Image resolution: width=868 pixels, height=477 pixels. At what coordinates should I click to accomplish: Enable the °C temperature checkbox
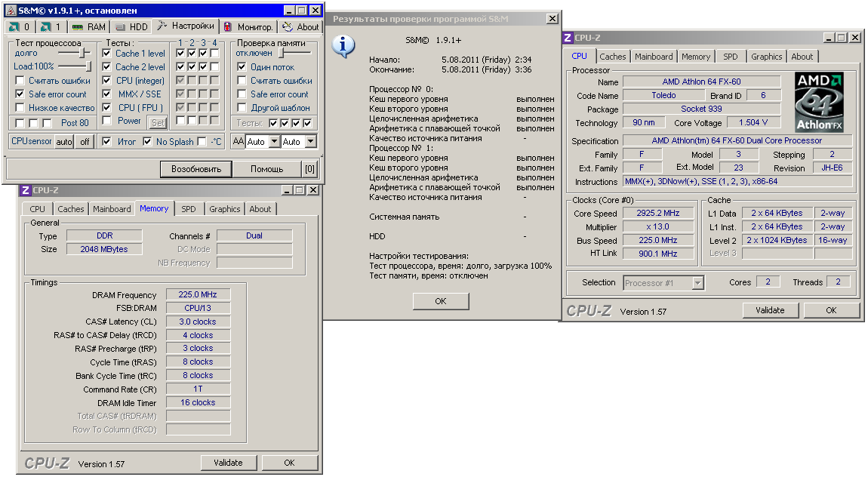point(202,141)
